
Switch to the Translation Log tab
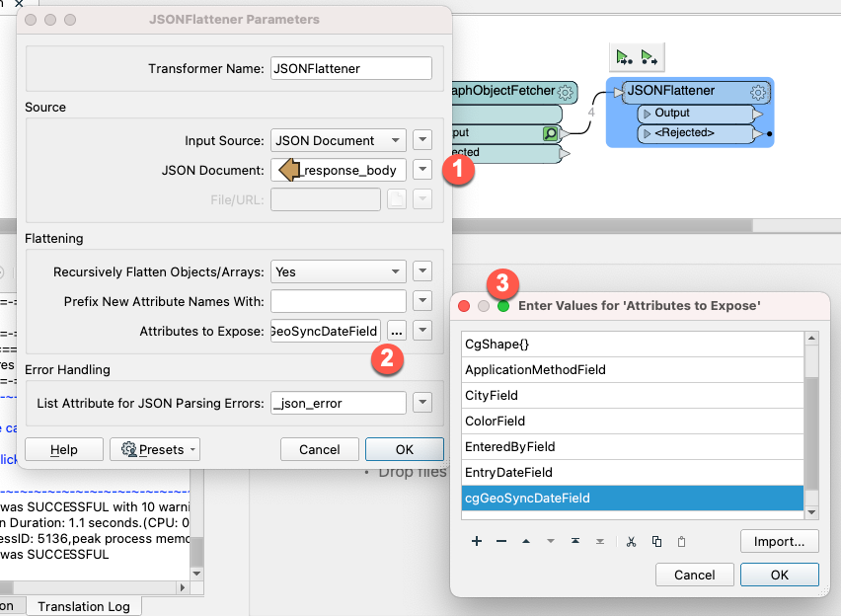(x=84, y=606)
